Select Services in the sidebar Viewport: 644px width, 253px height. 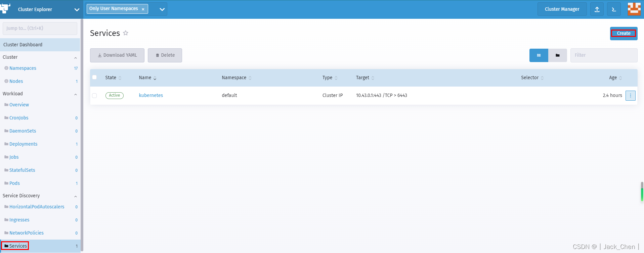pos(40,246)
